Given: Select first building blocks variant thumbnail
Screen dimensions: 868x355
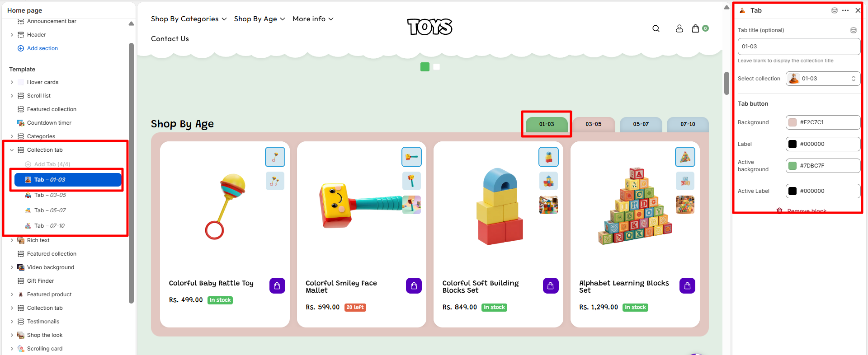Looking at the screenshot, I should coord(548,157).
